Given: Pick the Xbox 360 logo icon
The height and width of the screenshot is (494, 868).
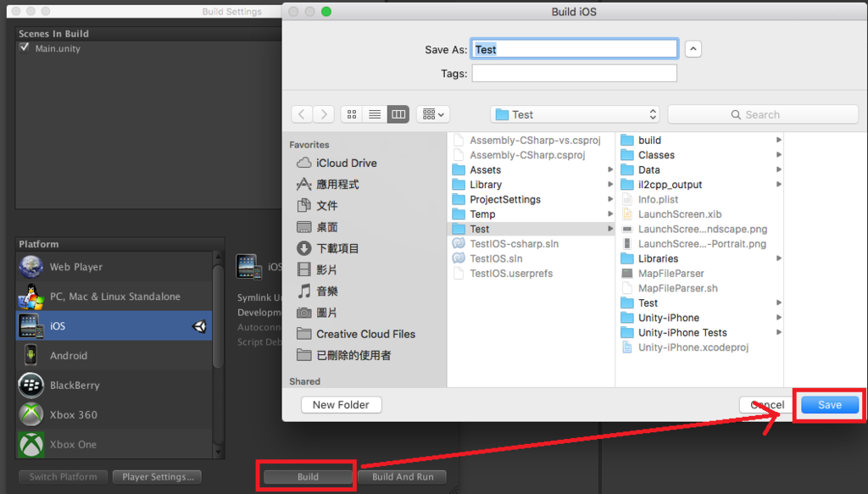Looking at the screenshot, I should tap(31, 414).
